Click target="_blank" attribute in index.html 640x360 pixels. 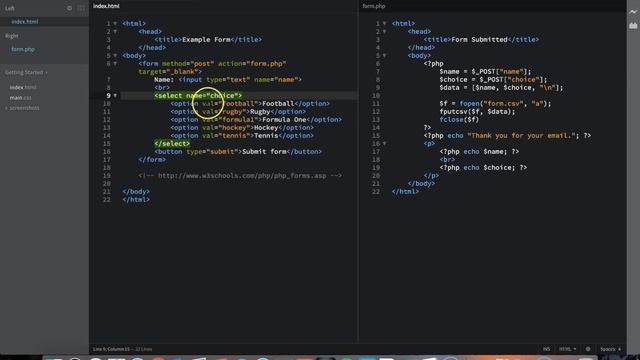click(x=168, y=71)
